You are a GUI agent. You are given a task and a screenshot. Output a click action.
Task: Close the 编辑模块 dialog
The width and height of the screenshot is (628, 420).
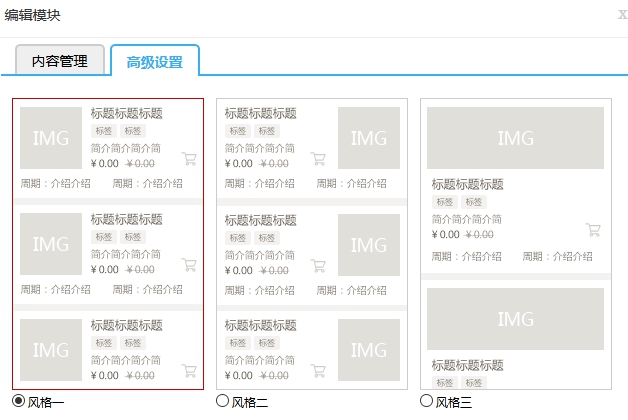pyautogui.click(x=622, y=15)
